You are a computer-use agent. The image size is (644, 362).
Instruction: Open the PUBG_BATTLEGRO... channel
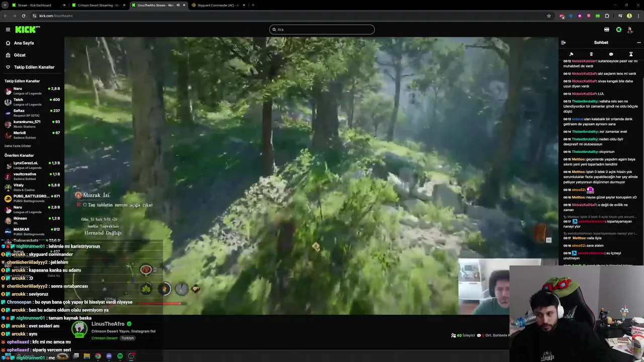coord(32,199)
